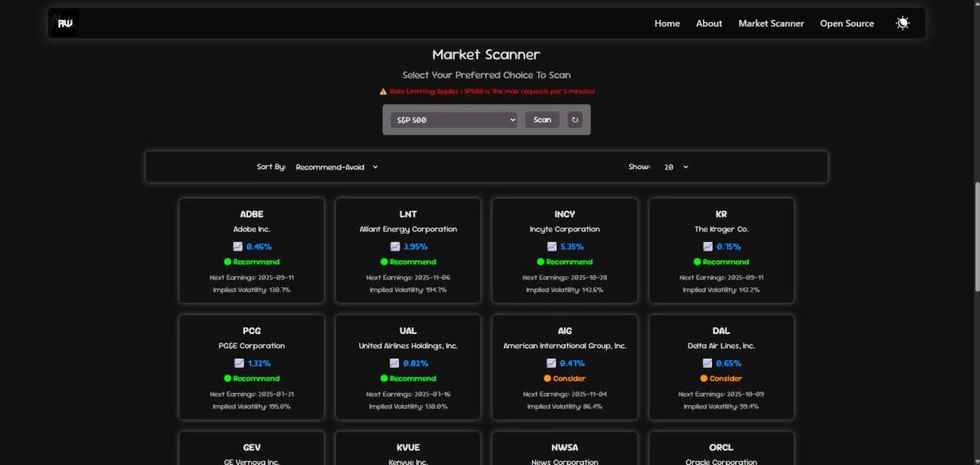The width and height of the screenshot is (980, 465).
Task: Click the 5.35% value on INCY card
Action: [x=572, y=247]
